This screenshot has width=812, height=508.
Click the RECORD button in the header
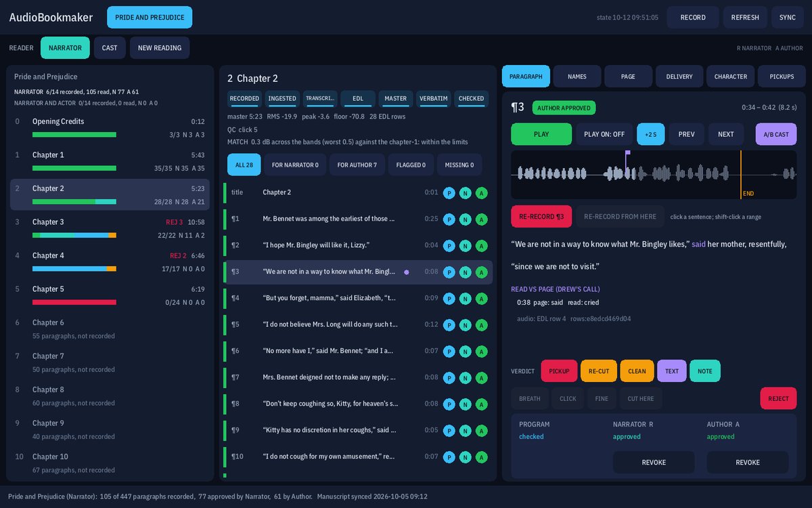(693, 18)
